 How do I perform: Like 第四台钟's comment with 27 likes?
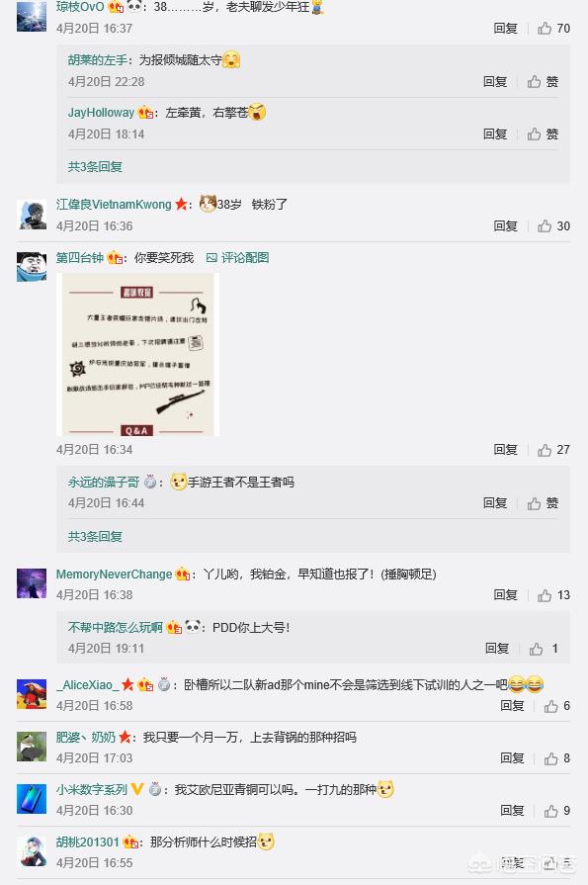pyautogui.click(x=553, y=450)
